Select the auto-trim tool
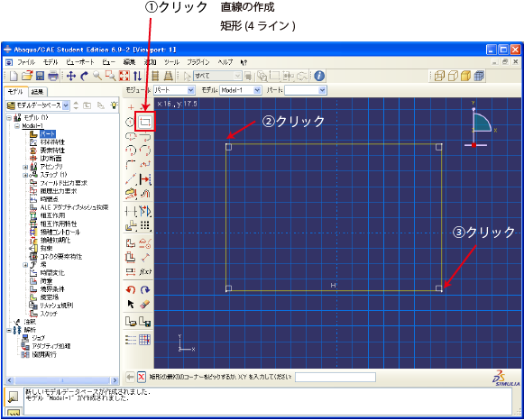 click(131, 211)
